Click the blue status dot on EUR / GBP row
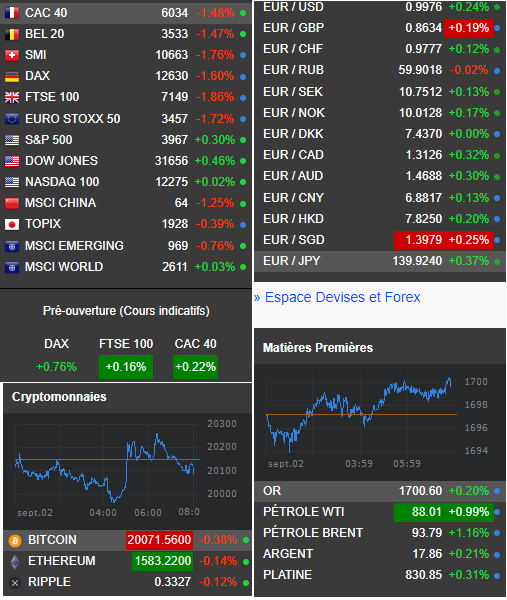Screen dimensions: 507x600 pyautogui.click(x=497, y=28)
